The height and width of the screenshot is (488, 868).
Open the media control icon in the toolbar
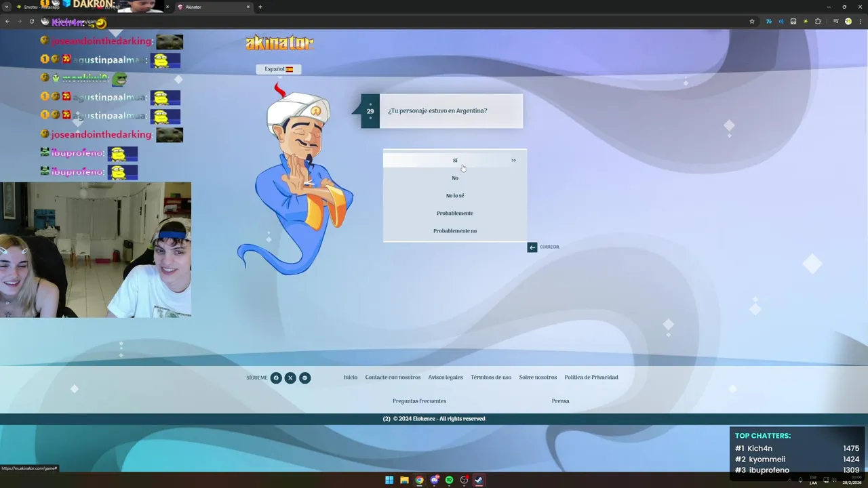pyautogui.click(x=835, y=22)
